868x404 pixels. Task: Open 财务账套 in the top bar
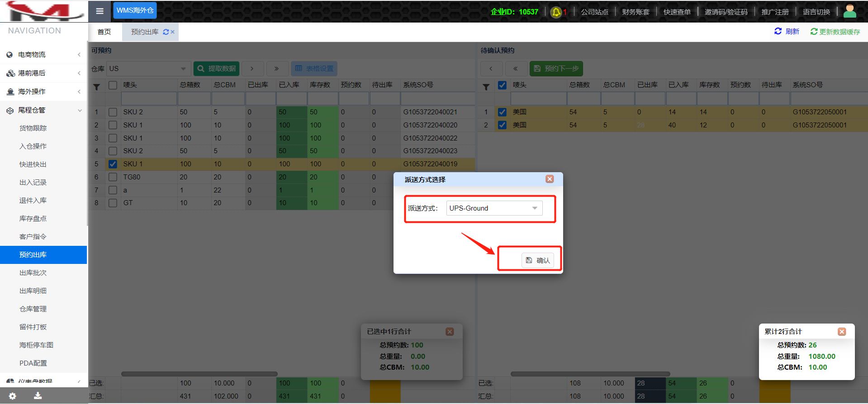pos(636,12)
